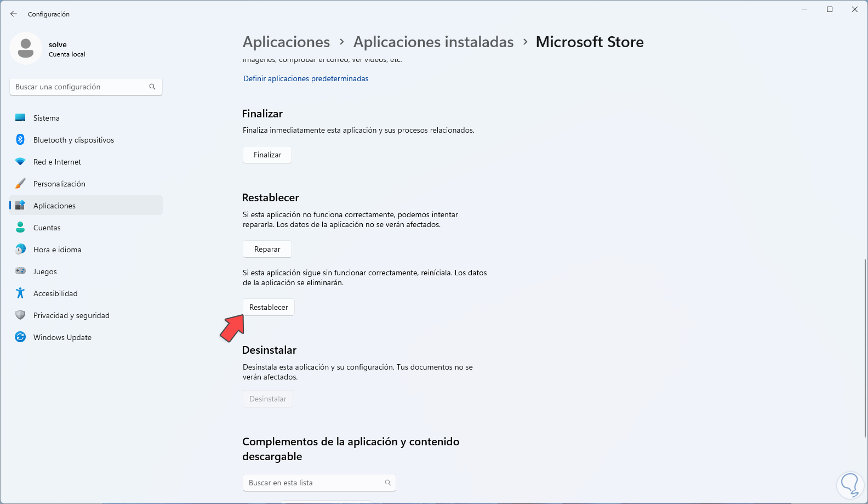
Task: Click the Windows Update sync icon
Action: click(x=20, y=337)
